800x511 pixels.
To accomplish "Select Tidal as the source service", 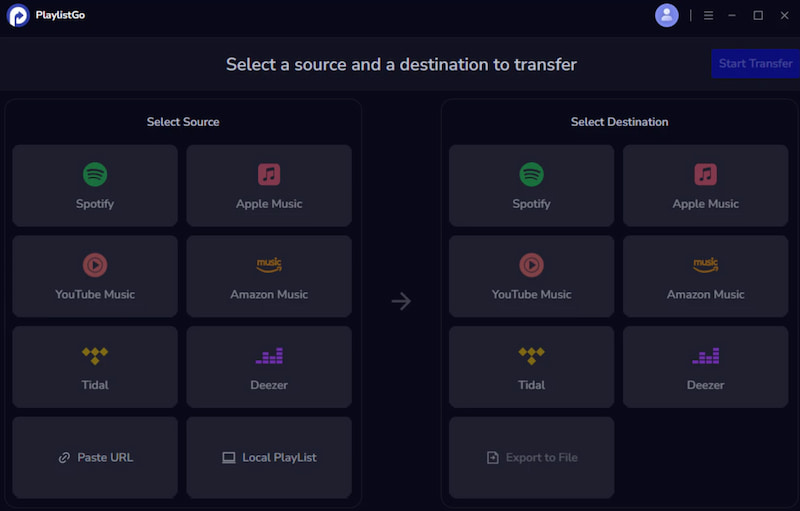I will coord(95,367).
